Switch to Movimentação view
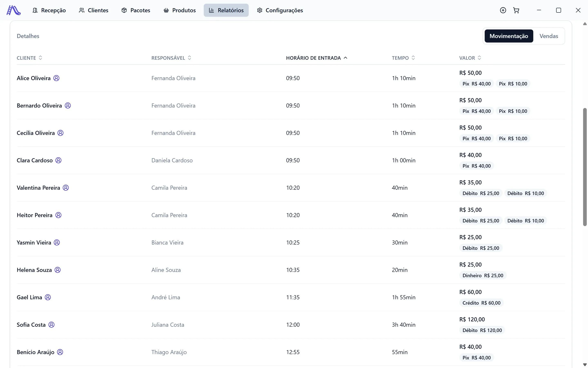588x368 pixels. (509, 36)
